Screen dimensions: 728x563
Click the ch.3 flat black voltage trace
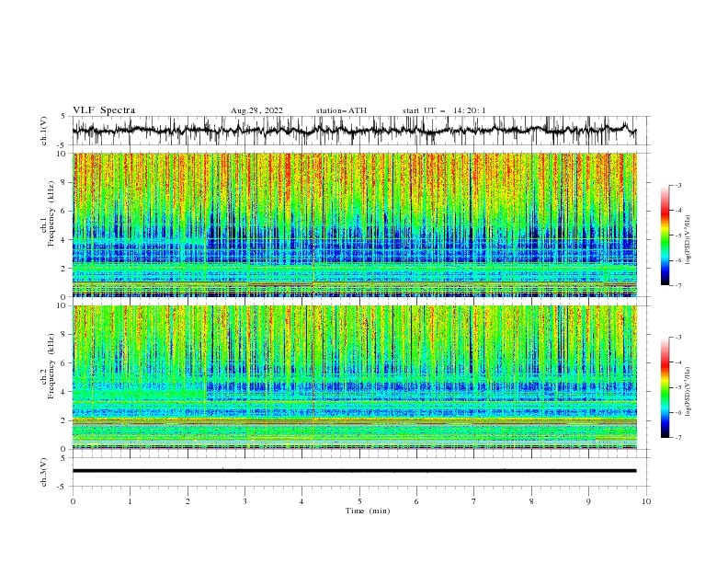pos(354,471)
